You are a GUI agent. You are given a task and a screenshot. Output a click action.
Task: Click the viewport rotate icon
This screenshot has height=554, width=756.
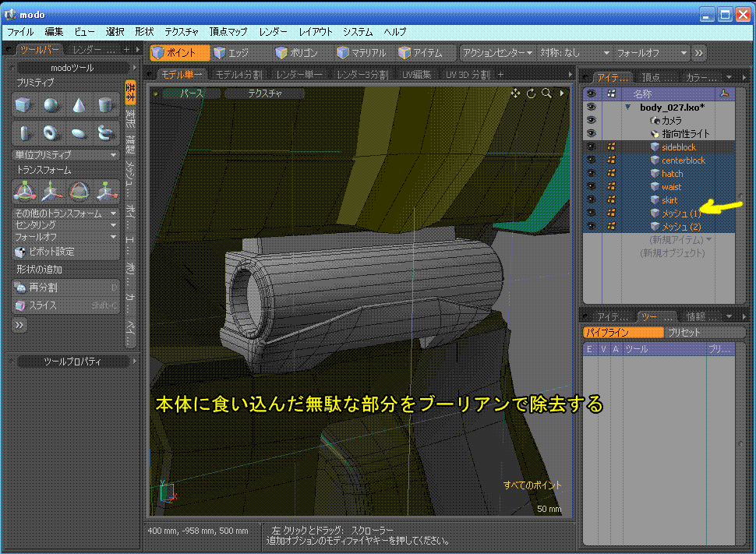pyautogui.click(x=531, y=94)
